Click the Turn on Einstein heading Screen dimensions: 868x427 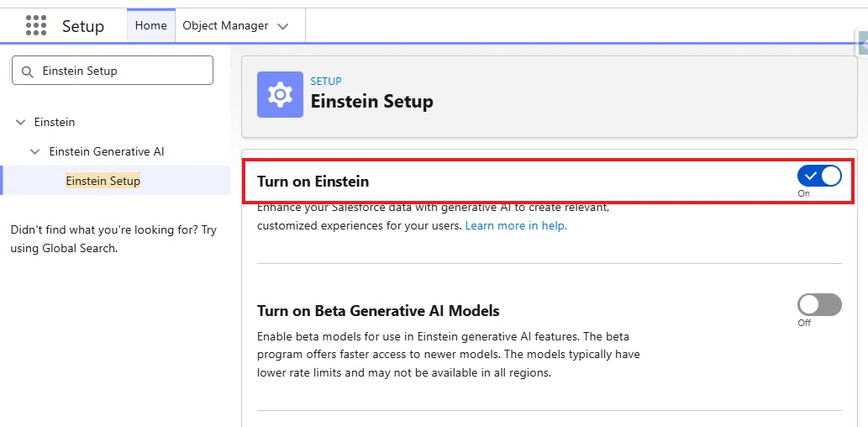(x=313, y=181)
